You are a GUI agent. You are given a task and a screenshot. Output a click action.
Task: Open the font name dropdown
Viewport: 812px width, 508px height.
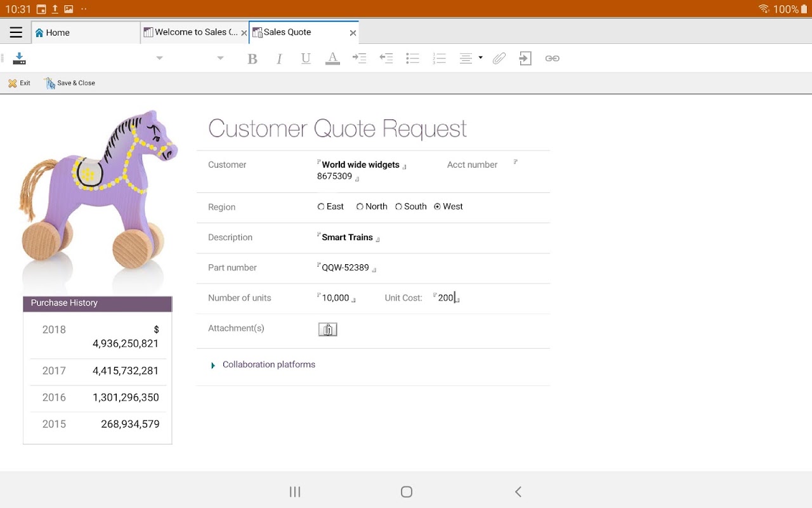pyautogui.click(x=159, y=58)
